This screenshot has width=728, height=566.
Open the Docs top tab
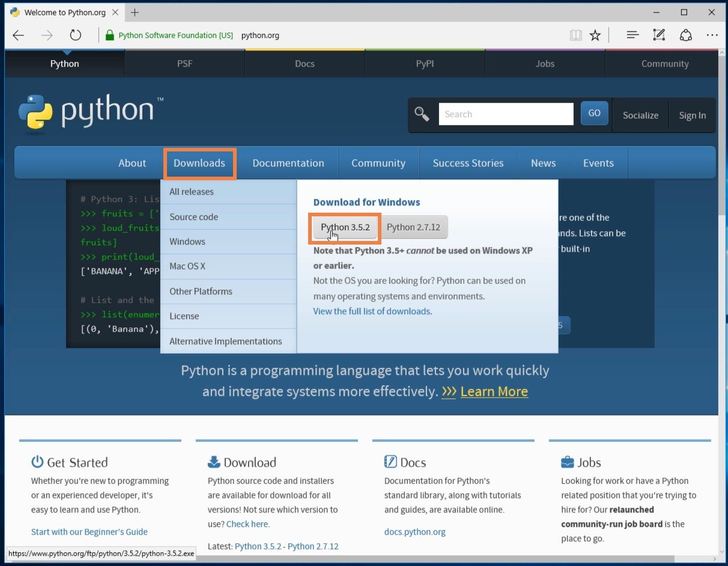305,64
